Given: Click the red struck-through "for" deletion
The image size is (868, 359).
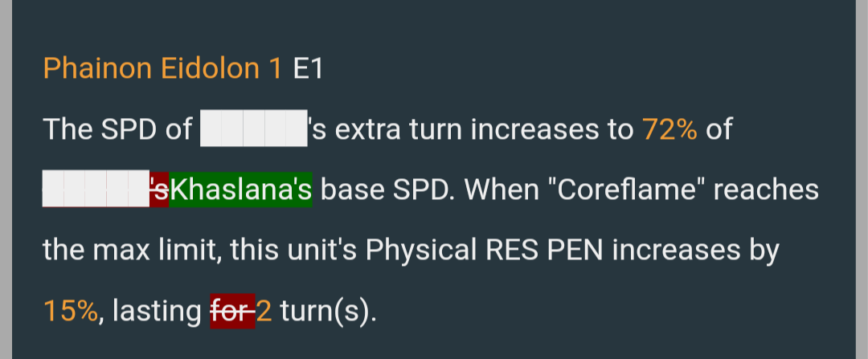Looking at the screenshot, I should 232,311.
